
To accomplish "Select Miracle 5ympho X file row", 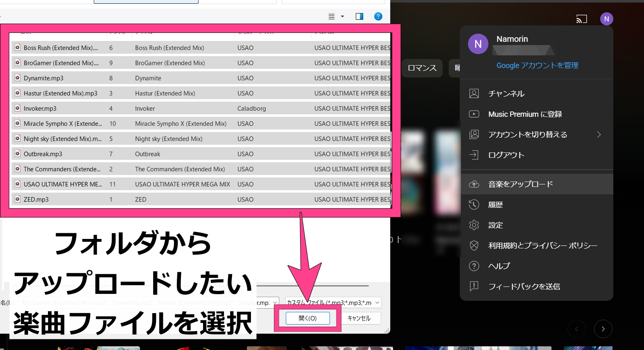I will click(201, 124).
